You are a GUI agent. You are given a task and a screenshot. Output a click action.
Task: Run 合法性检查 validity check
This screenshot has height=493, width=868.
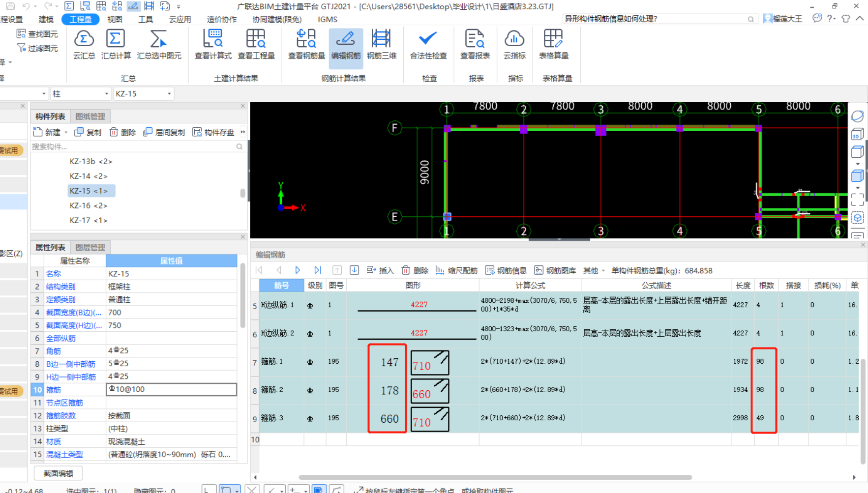428,44
